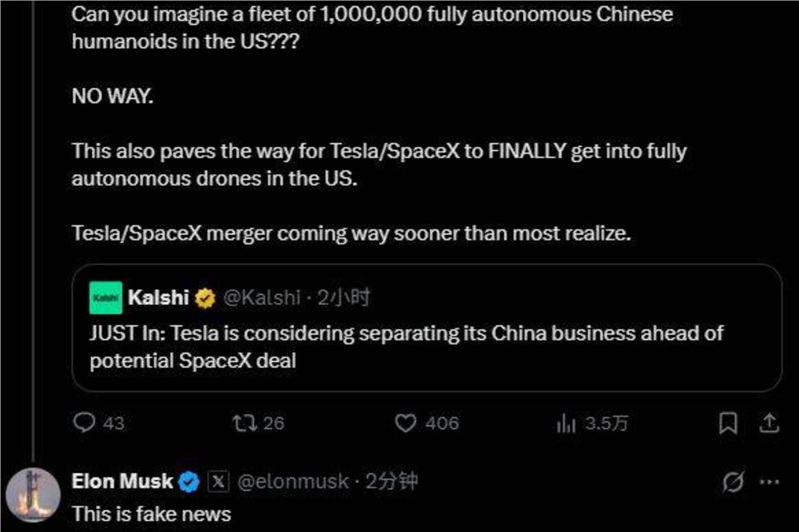
Task: Click the Kalshi account name in quoted post
Action: [158, 297]
